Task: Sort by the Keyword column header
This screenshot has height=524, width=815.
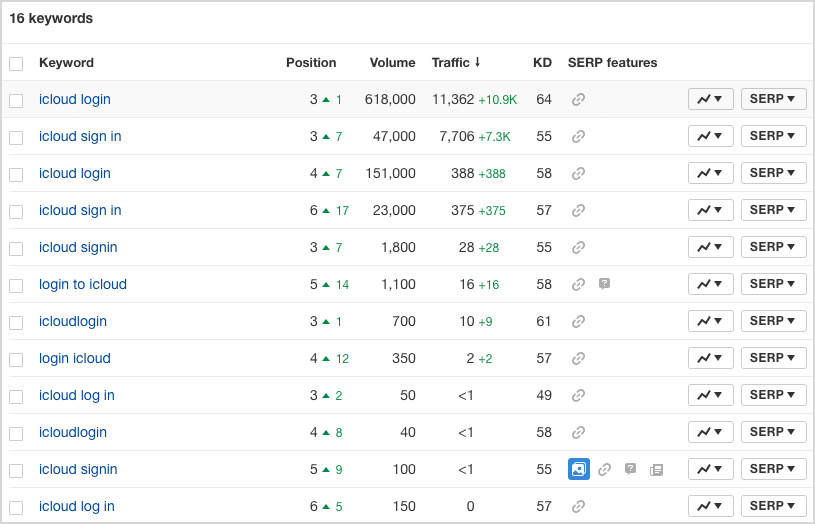Action: point(67,63)
